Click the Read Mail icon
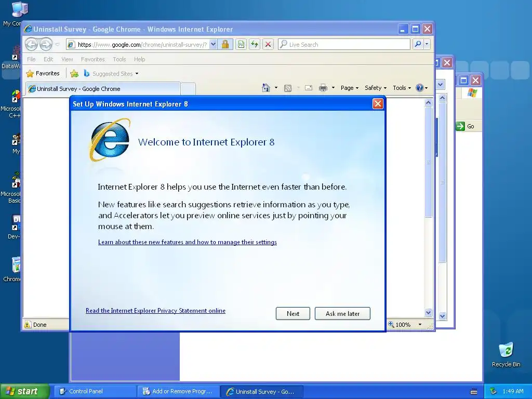The image size is (532, 399). pyautogui.click(x=309, y=88)
